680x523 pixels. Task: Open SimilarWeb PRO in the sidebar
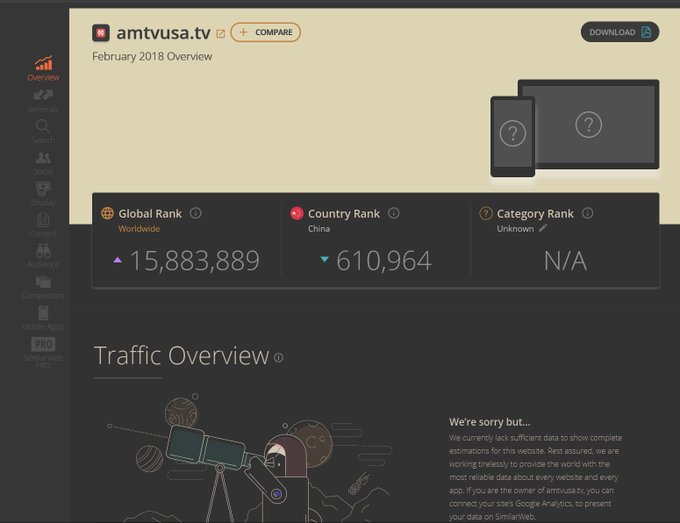(43, 350)
